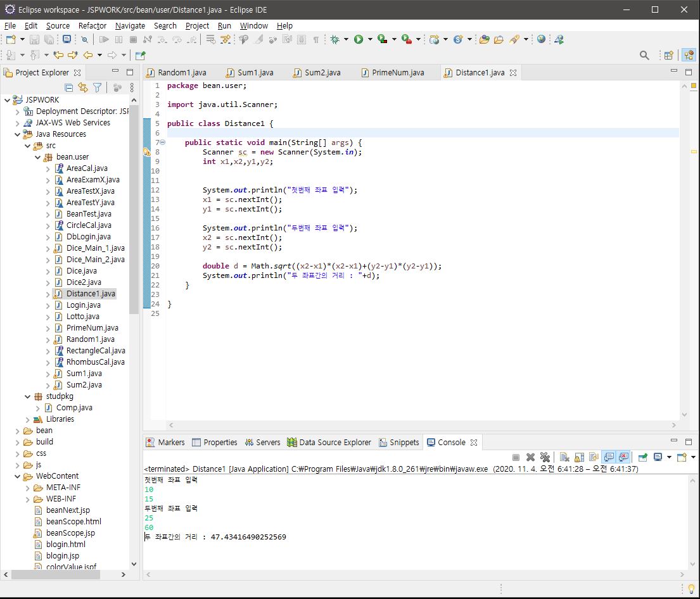Toggle Scroll Lock in Console

[x=579, y=457]
